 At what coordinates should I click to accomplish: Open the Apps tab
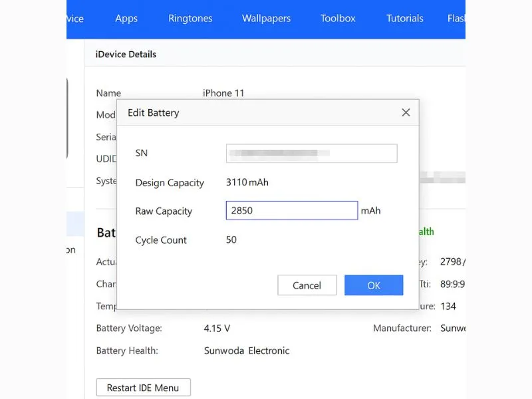[126, 19]
